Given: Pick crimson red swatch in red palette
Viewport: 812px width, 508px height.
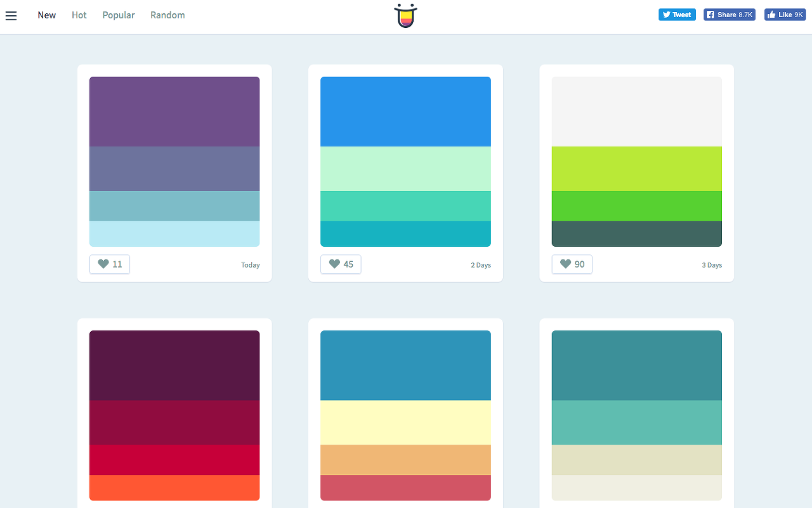Looking at the screenshot, I should click(x=174, y=460).
